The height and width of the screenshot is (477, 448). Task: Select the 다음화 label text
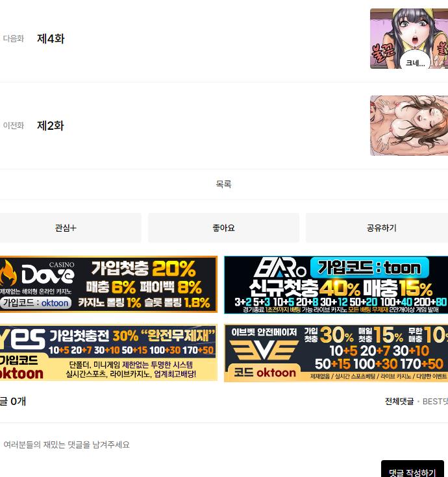(x=14, y=39)
